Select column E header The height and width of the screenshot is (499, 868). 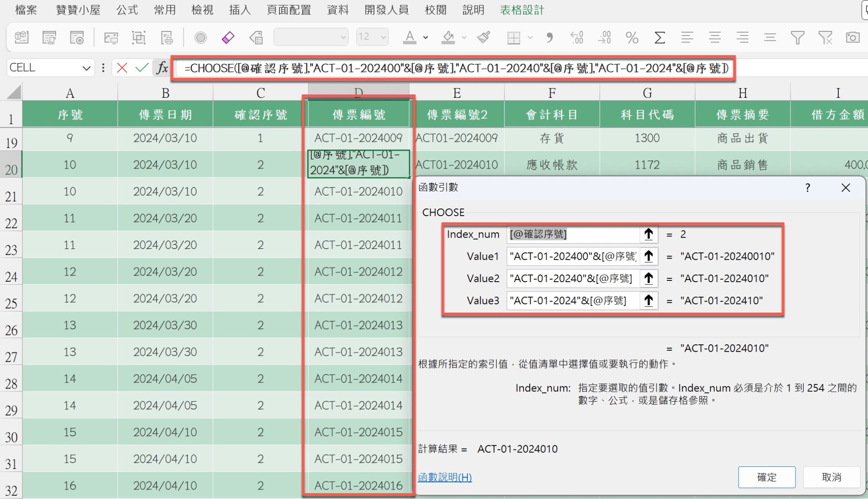(x=456, y=92)
